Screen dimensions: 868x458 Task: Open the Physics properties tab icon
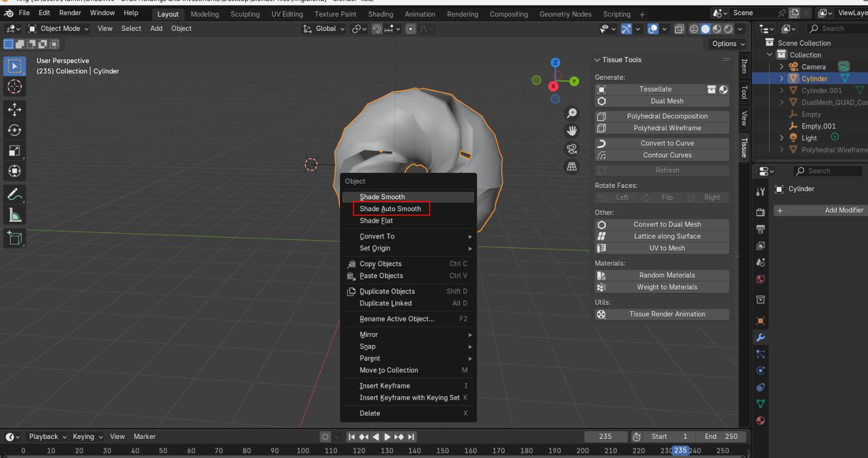point(761,371)
